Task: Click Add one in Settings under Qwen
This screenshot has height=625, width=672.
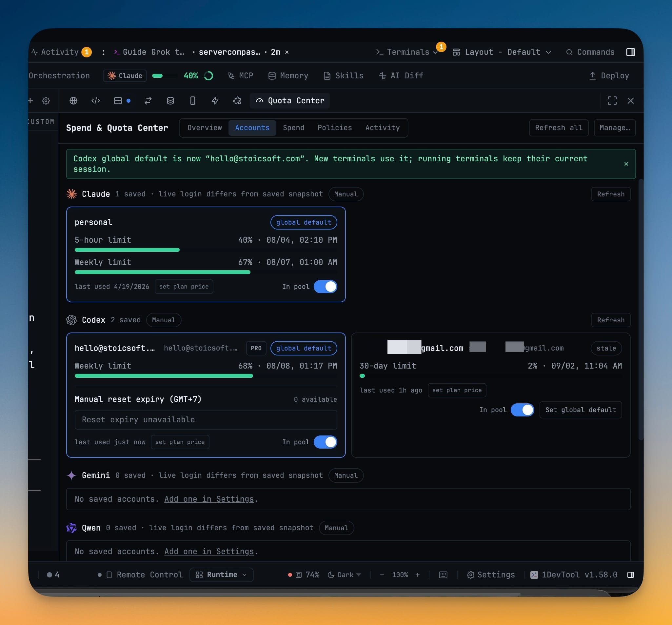Action: tap(209, 552)
